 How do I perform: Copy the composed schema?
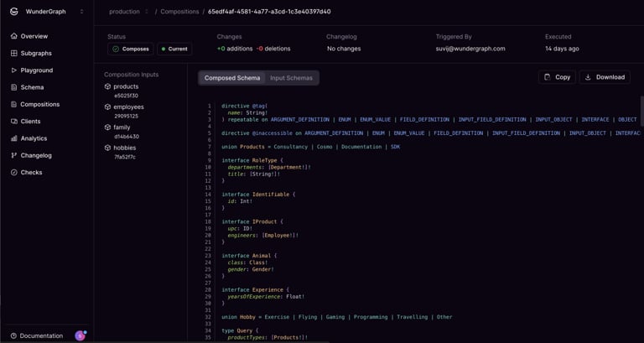coord(557,77)
